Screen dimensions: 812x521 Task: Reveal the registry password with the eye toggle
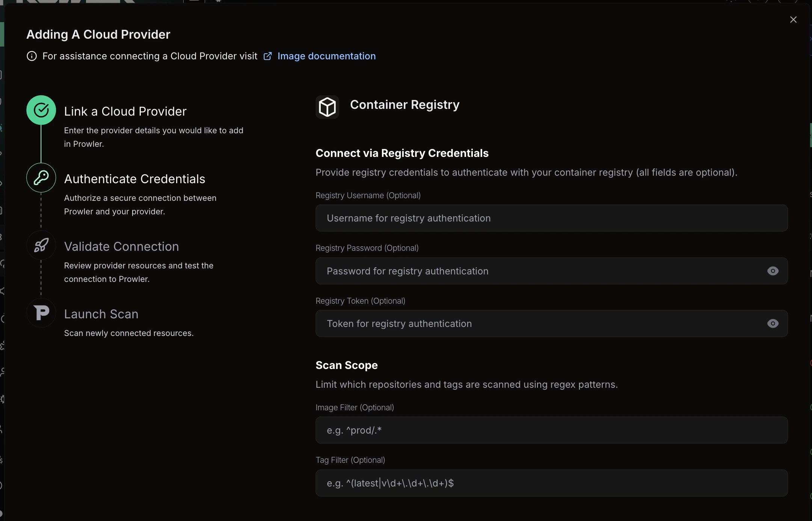coord(773,271)
